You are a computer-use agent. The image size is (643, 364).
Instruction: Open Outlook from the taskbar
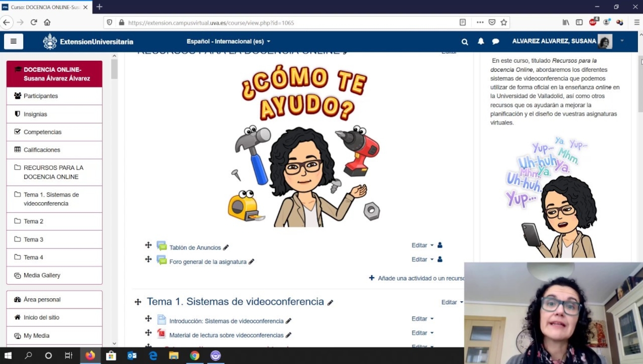click(x=132, y=355)
